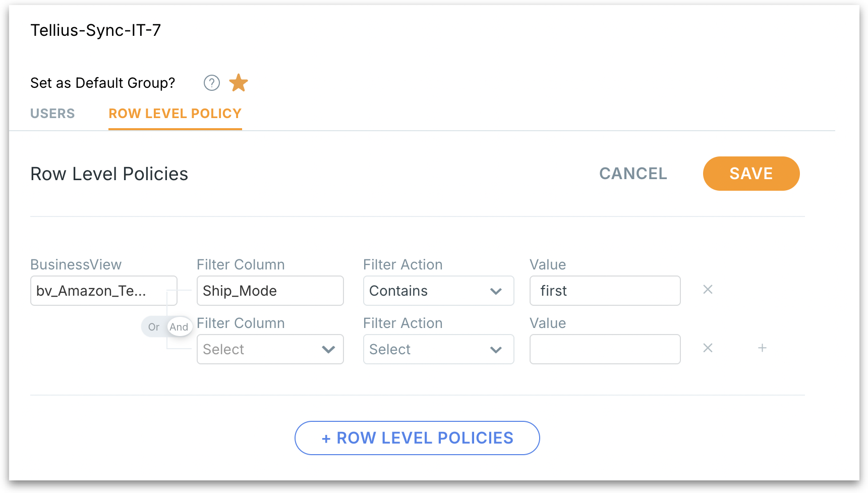Click the BusinessView bv_Amazon_Te field
Screen dimensions: 868x493
[x=103, y=291]
